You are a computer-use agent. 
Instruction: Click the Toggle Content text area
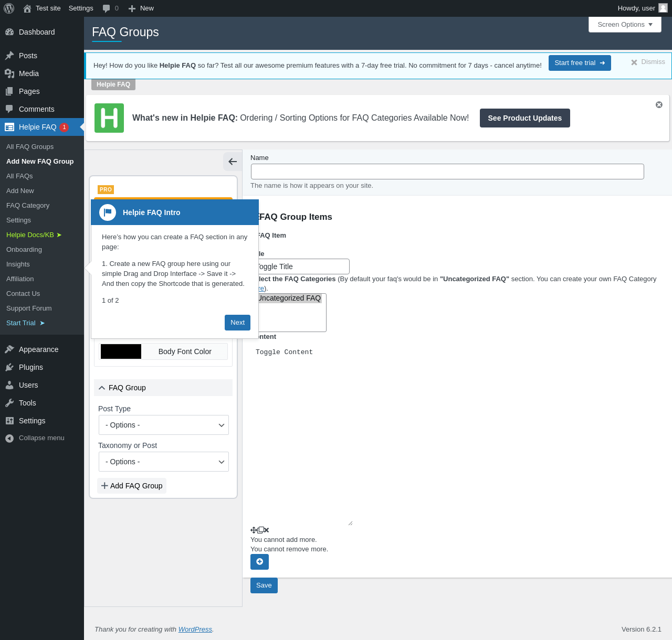click(302, 435)
